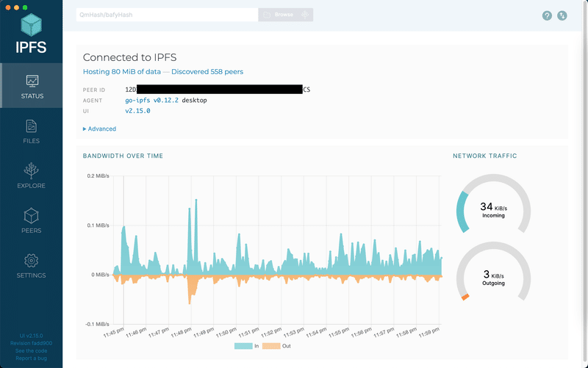
Task: Open the Explore tree icon
Action: [x=31, y=170]
